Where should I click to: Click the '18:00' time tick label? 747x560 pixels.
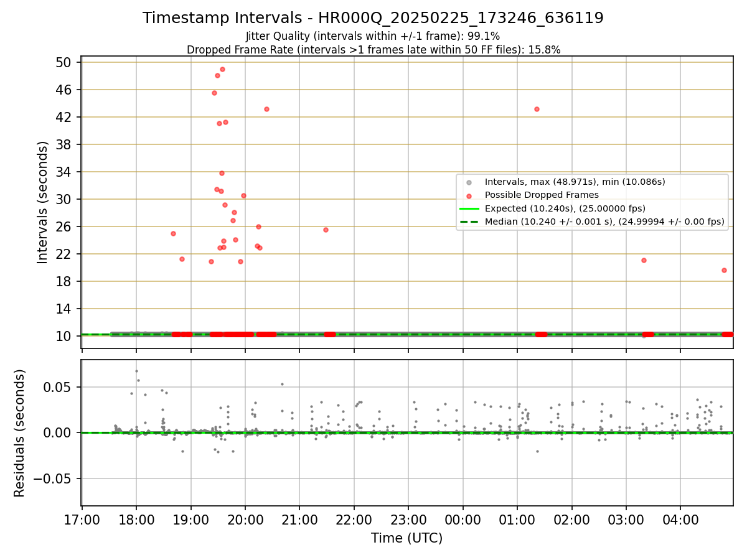136,519
